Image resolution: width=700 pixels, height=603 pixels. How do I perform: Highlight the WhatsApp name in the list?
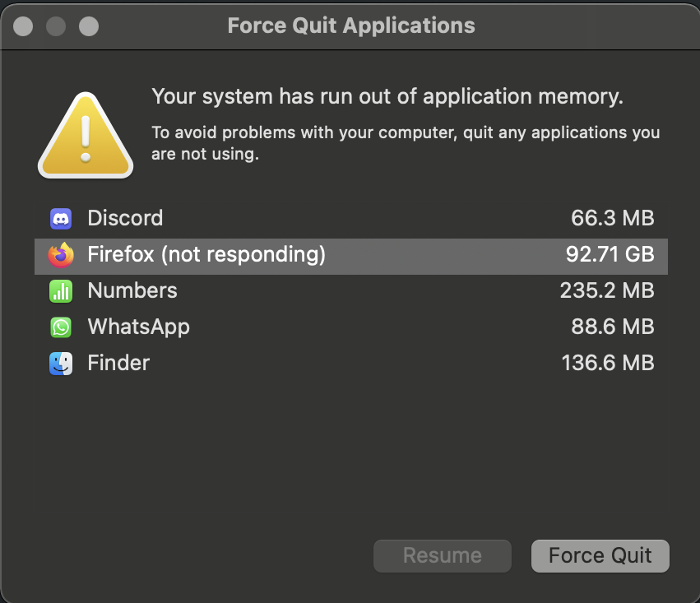pyautogui.click(x=138, y=327)
